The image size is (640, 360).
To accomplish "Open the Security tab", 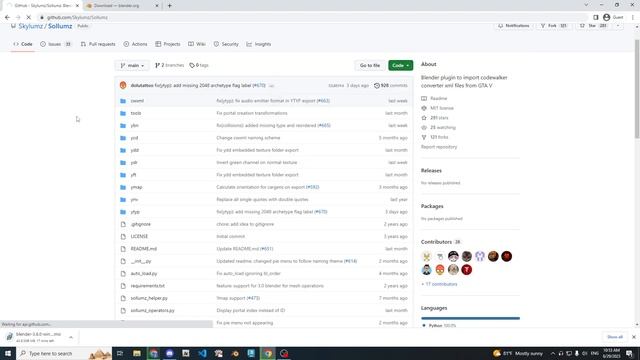I will click(226, 44).
